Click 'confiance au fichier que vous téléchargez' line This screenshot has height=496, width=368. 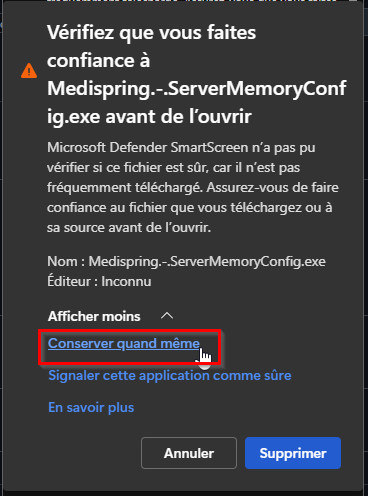[190, 208]
